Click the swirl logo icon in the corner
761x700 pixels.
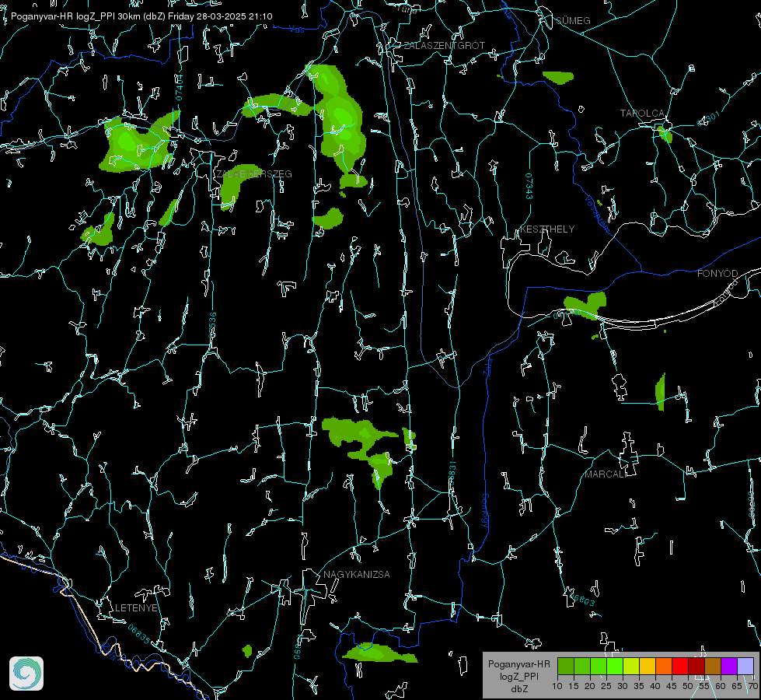pyautogui.click(x=26, y=674)
